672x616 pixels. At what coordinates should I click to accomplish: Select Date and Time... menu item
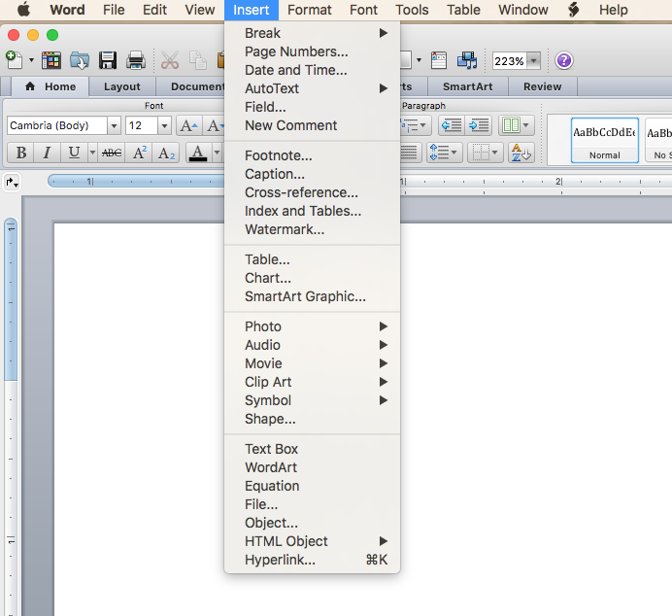(x=312, y=70)
